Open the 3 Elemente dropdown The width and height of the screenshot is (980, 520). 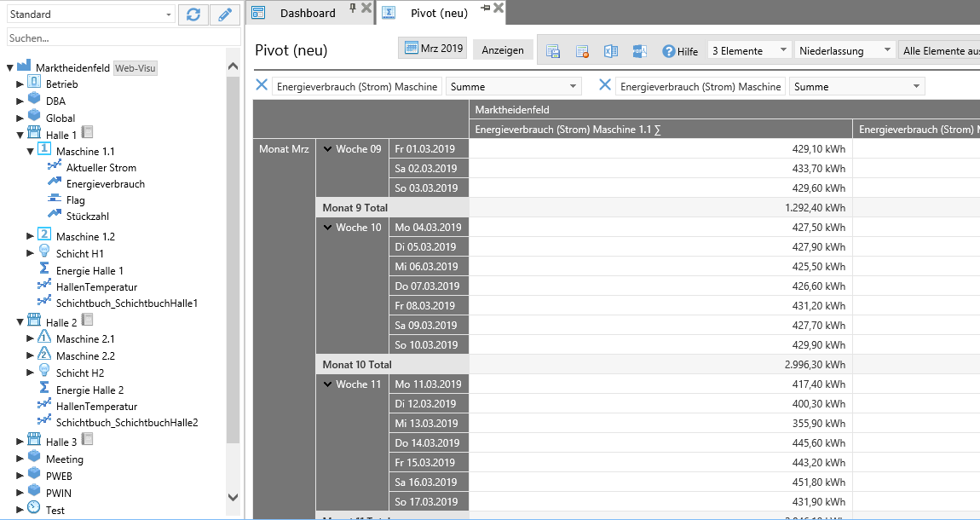click(750, 50)
